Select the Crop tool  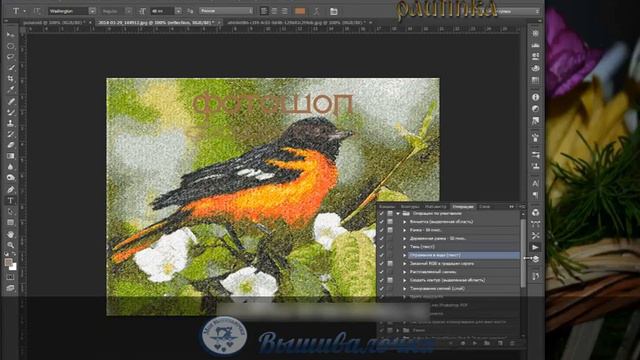point(11,78)
